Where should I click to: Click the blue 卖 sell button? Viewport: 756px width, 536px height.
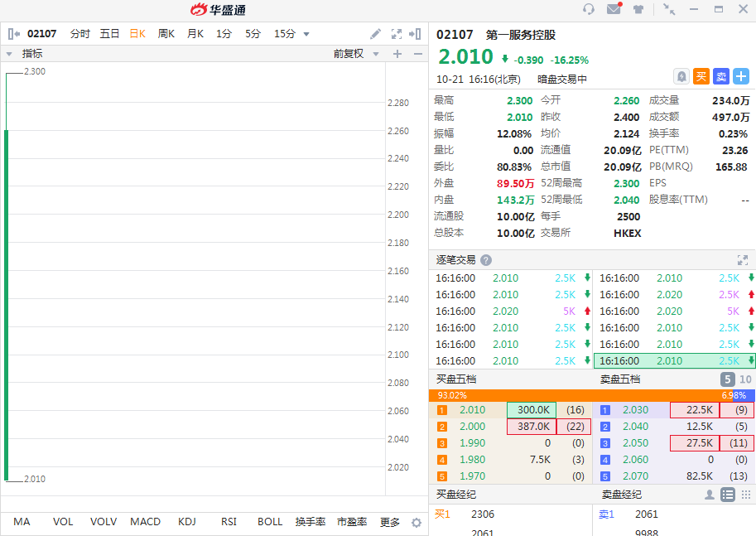(721, 76)
